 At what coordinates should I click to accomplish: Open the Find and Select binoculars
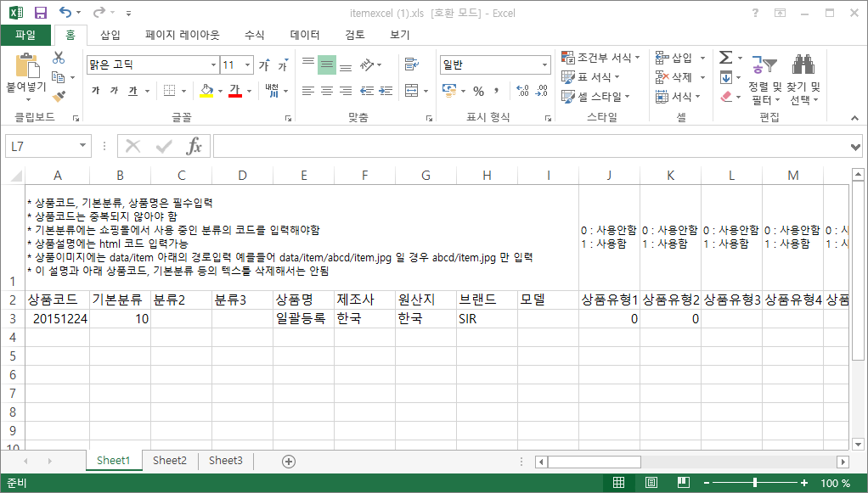click(x=803, y=64)
